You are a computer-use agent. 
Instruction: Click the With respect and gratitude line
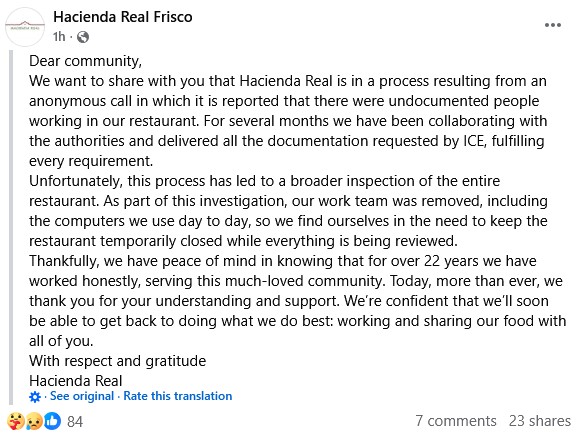pos(117,361)
